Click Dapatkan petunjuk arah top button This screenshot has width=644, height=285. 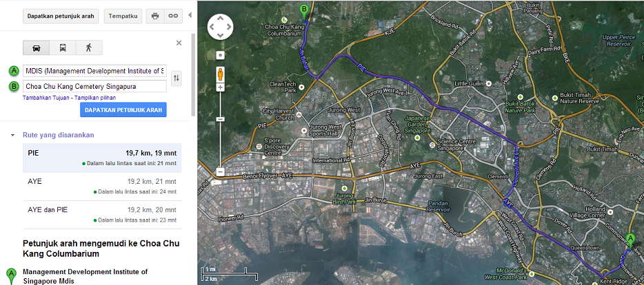pos(61,17)
